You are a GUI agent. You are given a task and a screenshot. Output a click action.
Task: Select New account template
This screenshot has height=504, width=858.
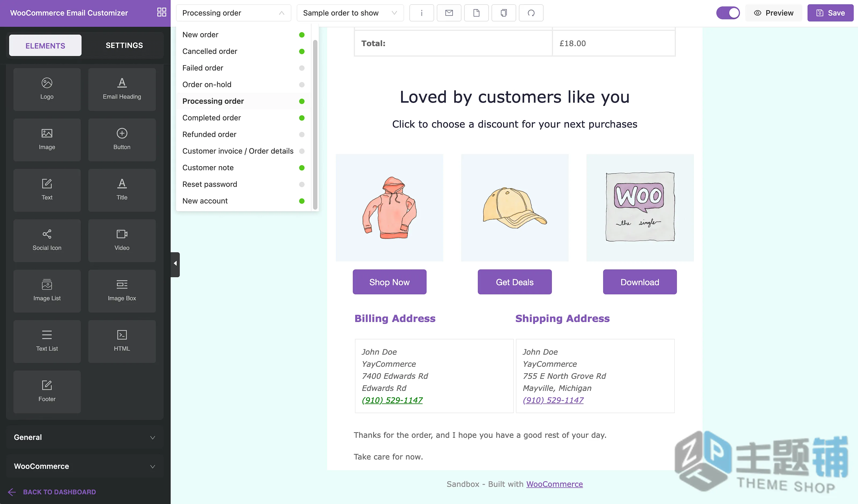(243, 201)
